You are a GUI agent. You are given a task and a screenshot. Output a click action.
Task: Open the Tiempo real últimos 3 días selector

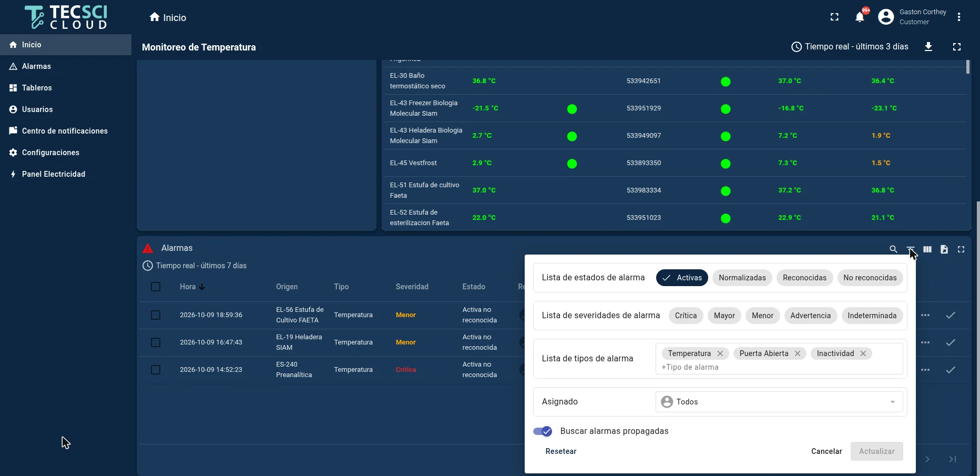click(x=850, y=47)
